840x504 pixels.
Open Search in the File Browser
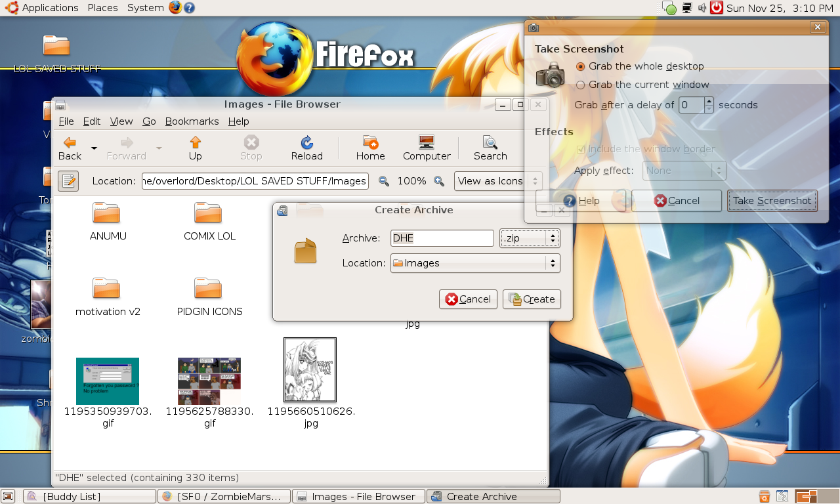[x=490, y=148]
